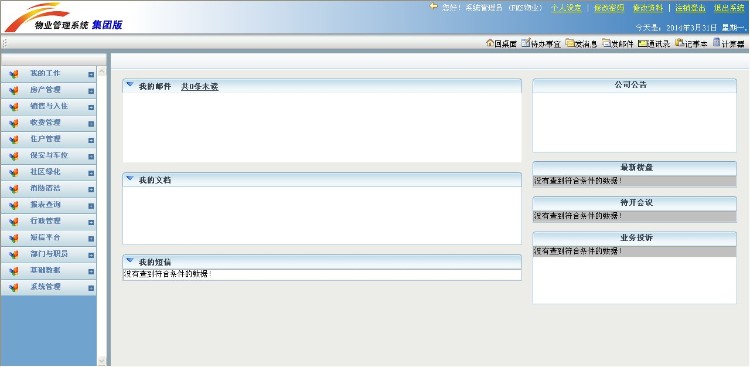Click the 发消息 folder icon

coord(570,44)
